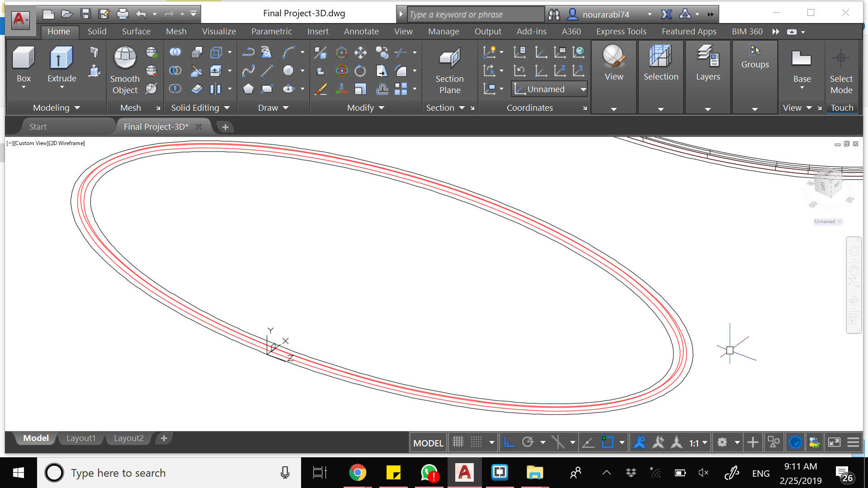
Task: Toggle snap mode in status bar
Action: pos(476,442)
